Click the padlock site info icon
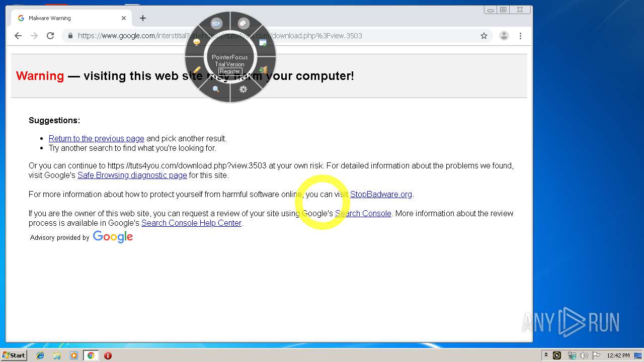This screenshot has width=644, height=362. (x=70, y=36)
